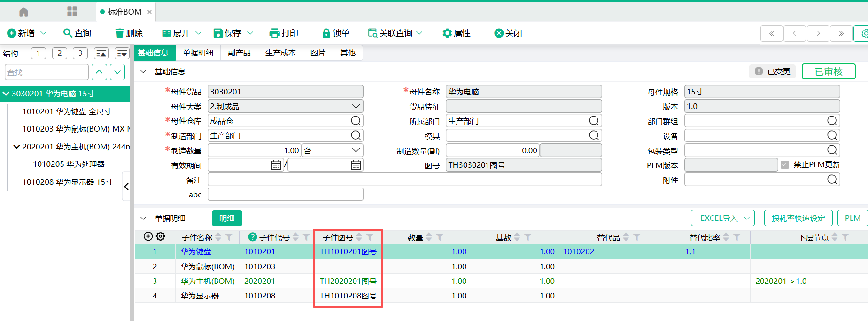Viewport: 868px width, 321px height.
Task: Click the 已审核 status button
Action: click(x=828, y=71)
